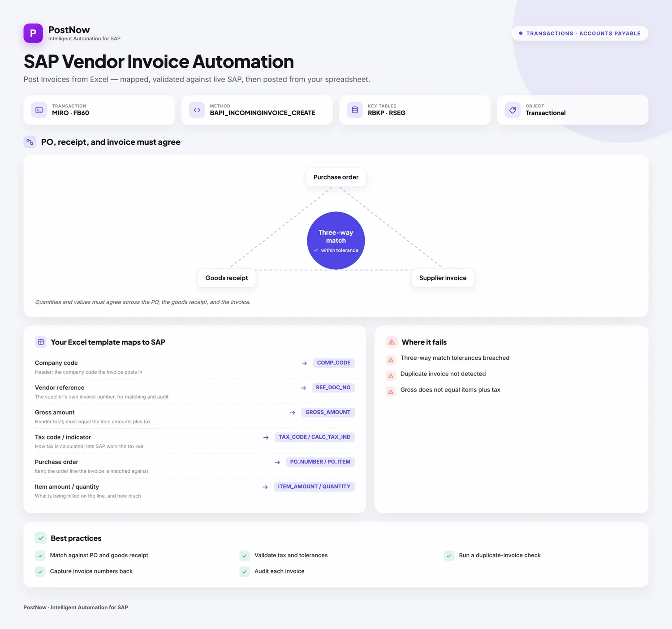672x629 pixels.
Task: Click the warning icon beside Where it fails
Action: tap(392, 342)
